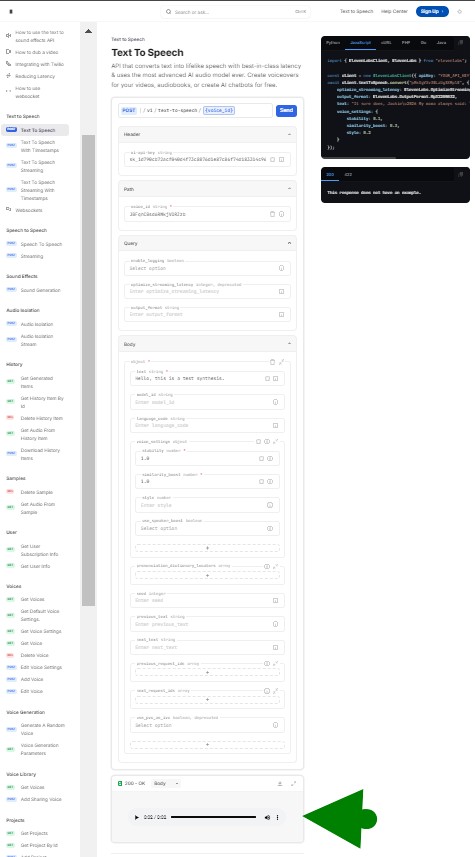Switch code sample to Java tab
Viewport: 475px width, 857px height.
441,42
